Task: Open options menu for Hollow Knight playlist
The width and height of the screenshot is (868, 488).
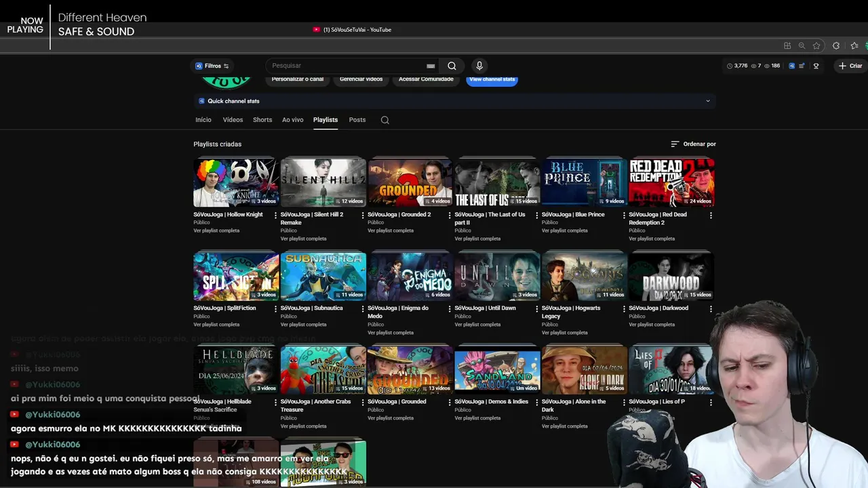Action: coord(275,215)
